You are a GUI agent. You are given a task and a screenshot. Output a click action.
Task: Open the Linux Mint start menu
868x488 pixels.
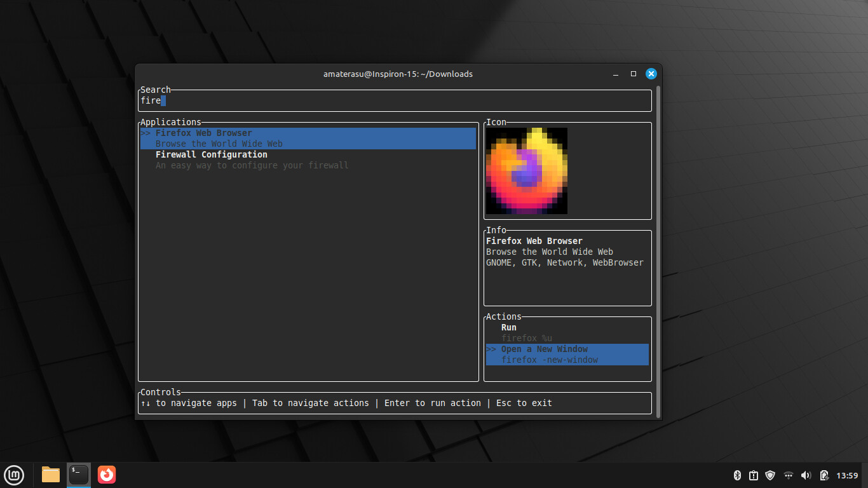pyautogui.click(x=14, y=475)
